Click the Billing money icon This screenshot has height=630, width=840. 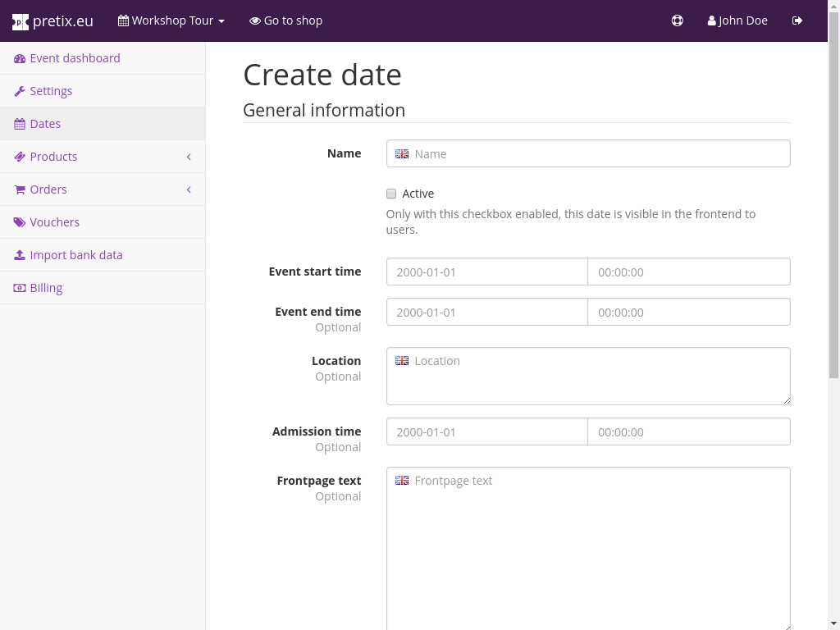tap(20, 288)
